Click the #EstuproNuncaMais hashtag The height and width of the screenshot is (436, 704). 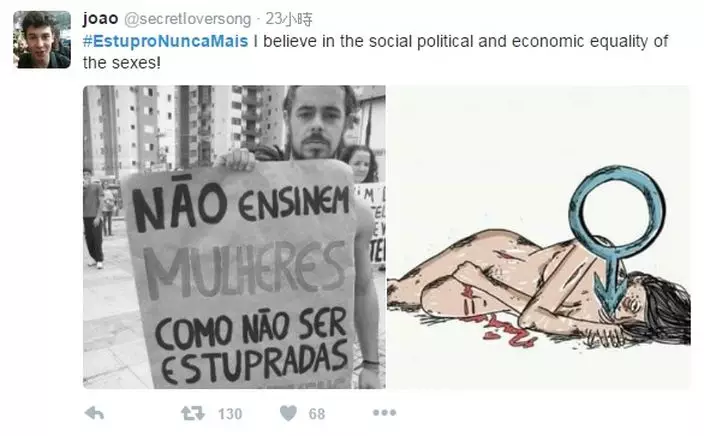pos(165,41)
